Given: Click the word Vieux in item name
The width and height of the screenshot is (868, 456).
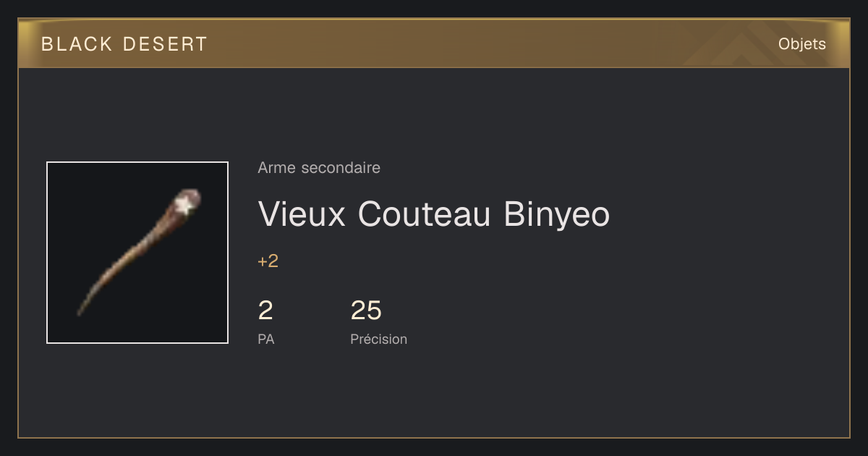Looking at the screenshot, I should [302, 214].
